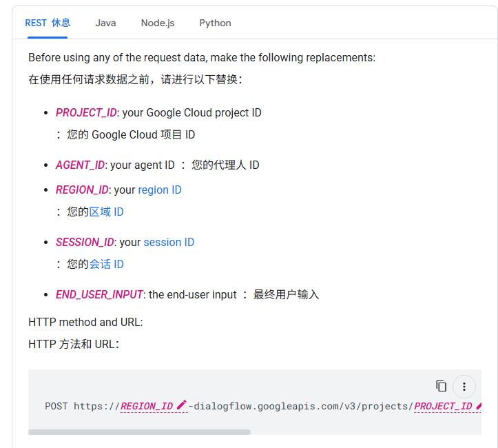Select the Node.js tab

[158, 23]
